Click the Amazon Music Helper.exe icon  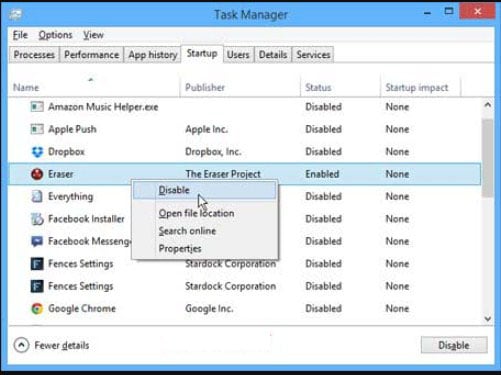tap(37, 107)
